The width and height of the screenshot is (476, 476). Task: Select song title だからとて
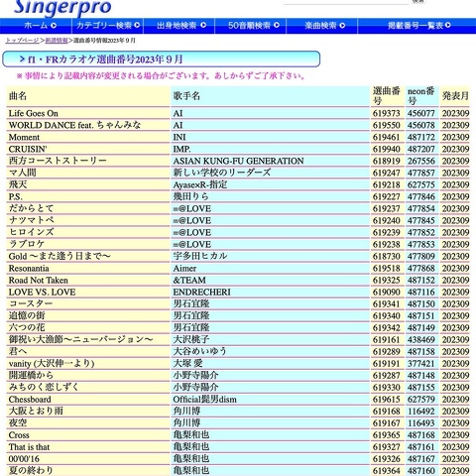32,208
